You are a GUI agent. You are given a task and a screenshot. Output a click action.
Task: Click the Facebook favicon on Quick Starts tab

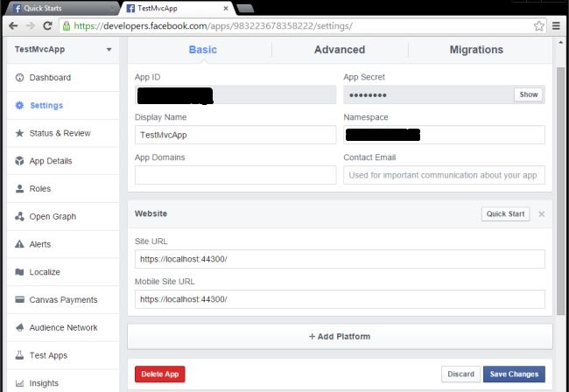17,9
